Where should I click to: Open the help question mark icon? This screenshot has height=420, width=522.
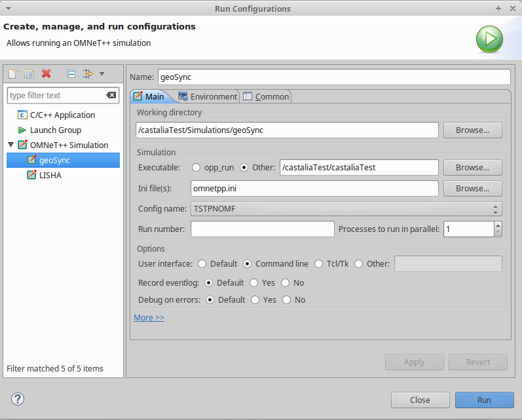coord(18,399)
